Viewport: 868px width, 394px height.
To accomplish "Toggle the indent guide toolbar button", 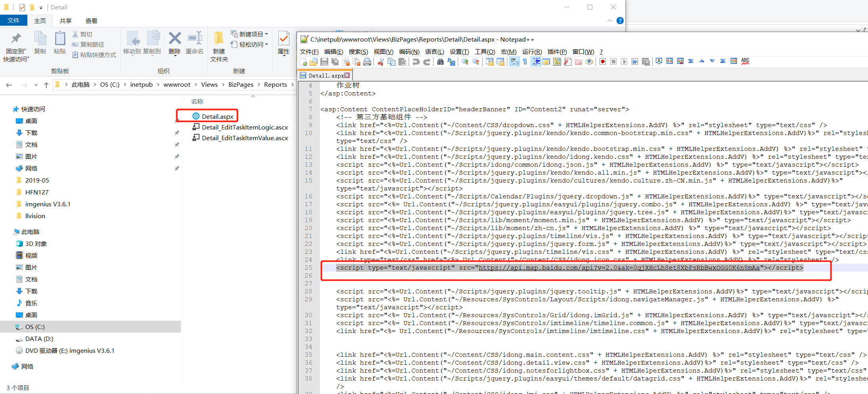I will click(x=536, y=62).
